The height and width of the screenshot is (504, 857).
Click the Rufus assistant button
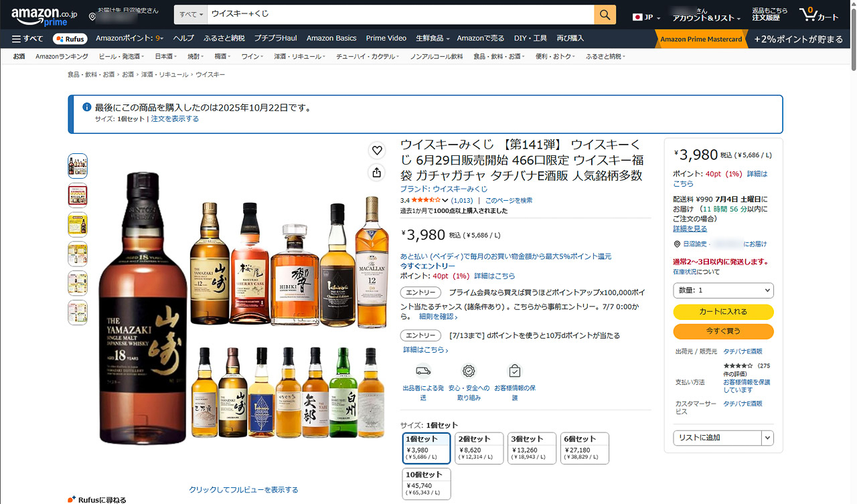(x=70, y=39)
